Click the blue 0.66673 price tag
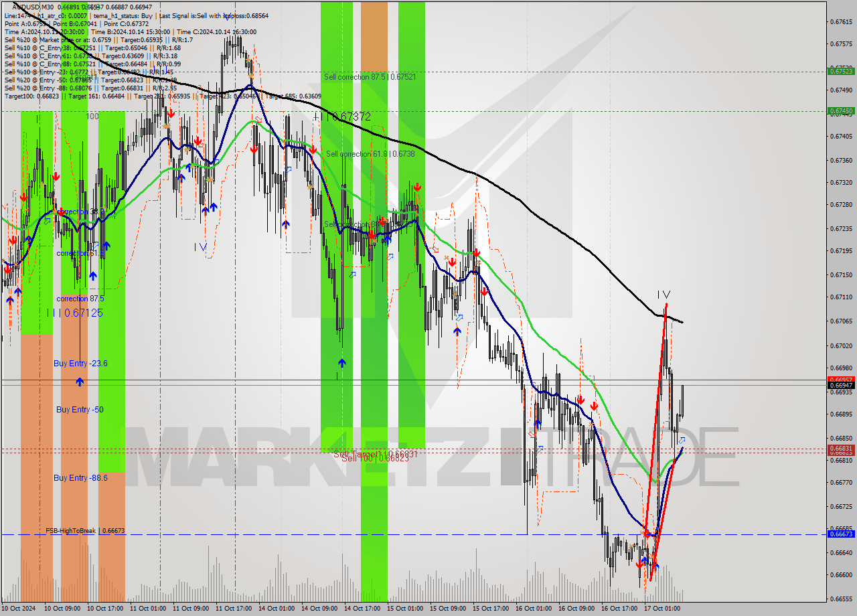Screen dimensions: 857x616 tap(841, 534)
